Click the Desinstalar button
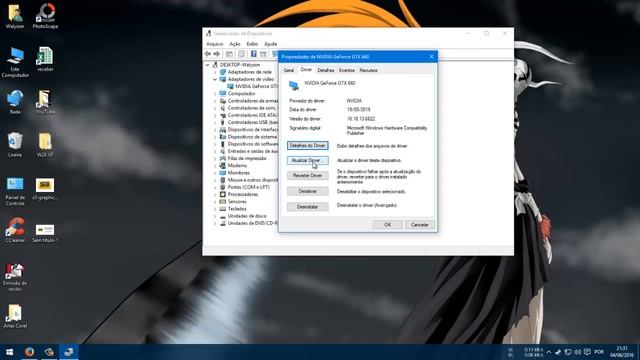 coord(307,207)
